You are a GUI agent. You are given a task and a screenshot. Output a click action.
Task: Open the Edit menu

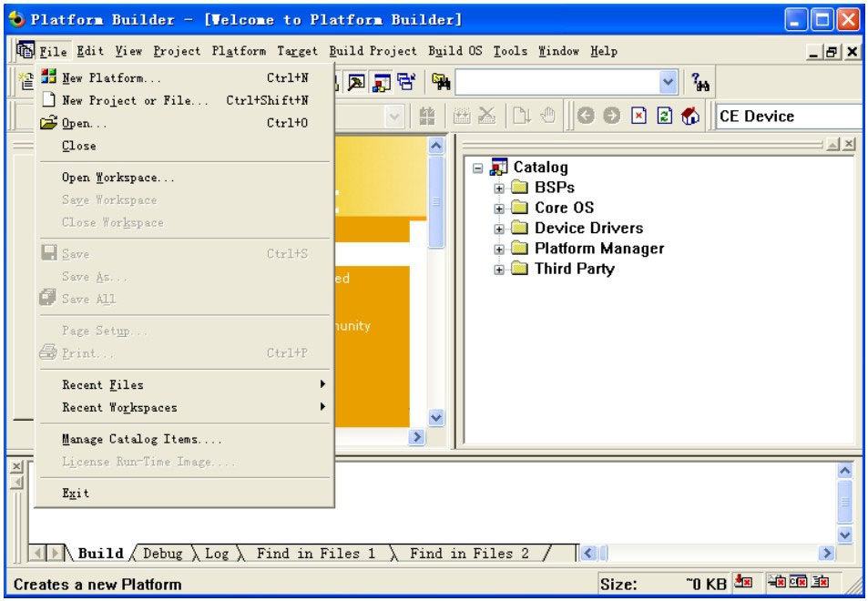pos(90,51)
